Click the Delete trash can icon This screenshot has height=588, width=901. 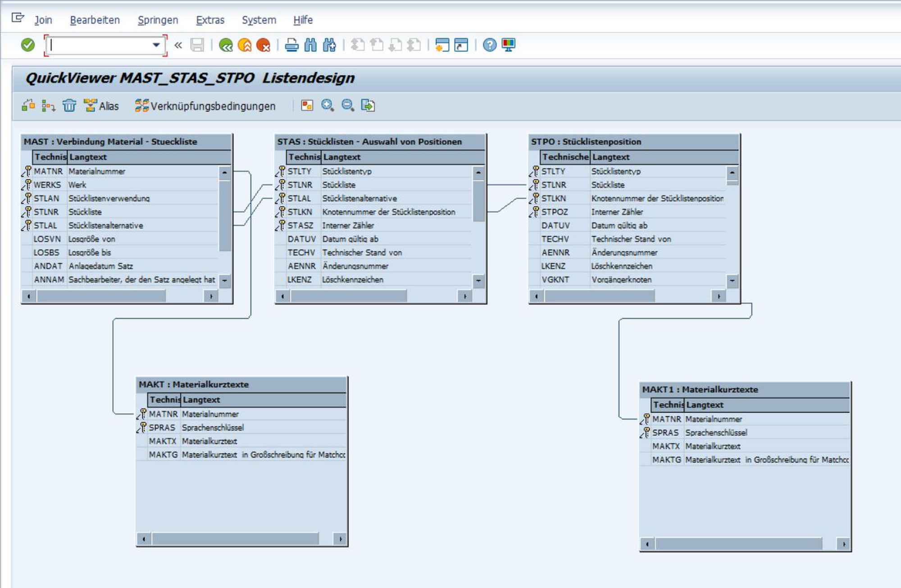click(x=69, y=105)
